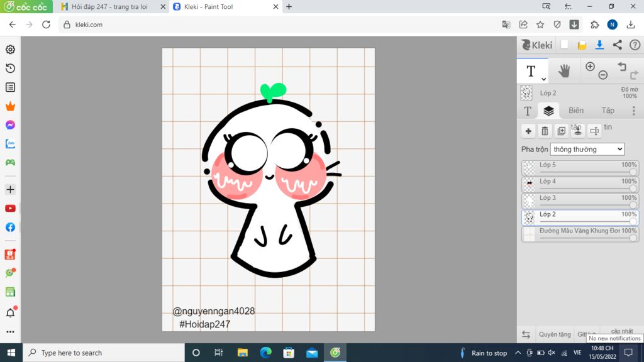
Task: Open Messenger from sidebar
Action: click(x=10, y=125)
